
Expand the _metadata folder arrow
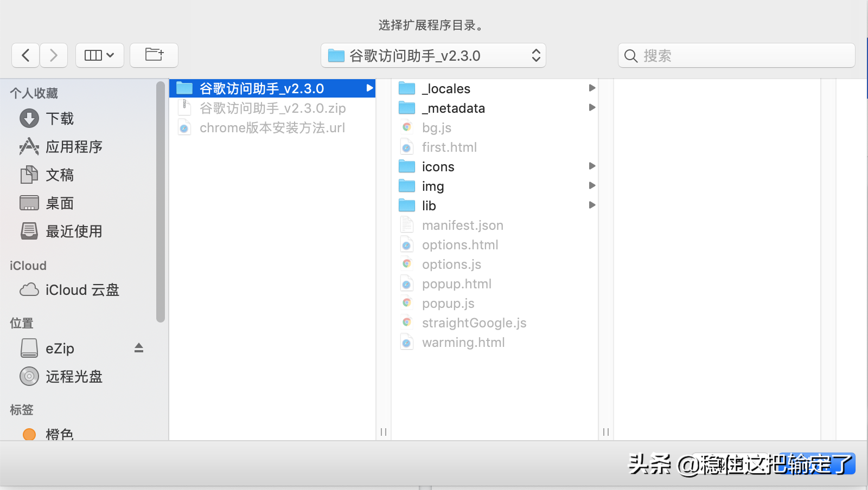pyautogui.click(x=592, y=107)
